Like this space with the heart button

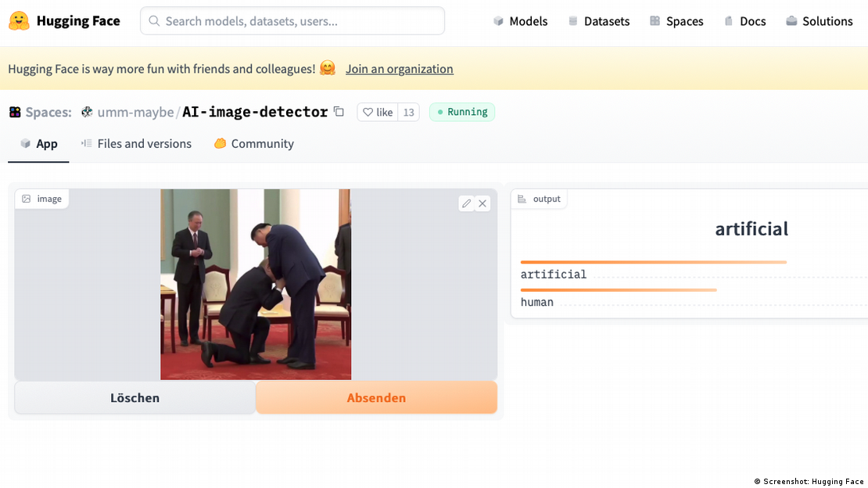click(377, 112)
